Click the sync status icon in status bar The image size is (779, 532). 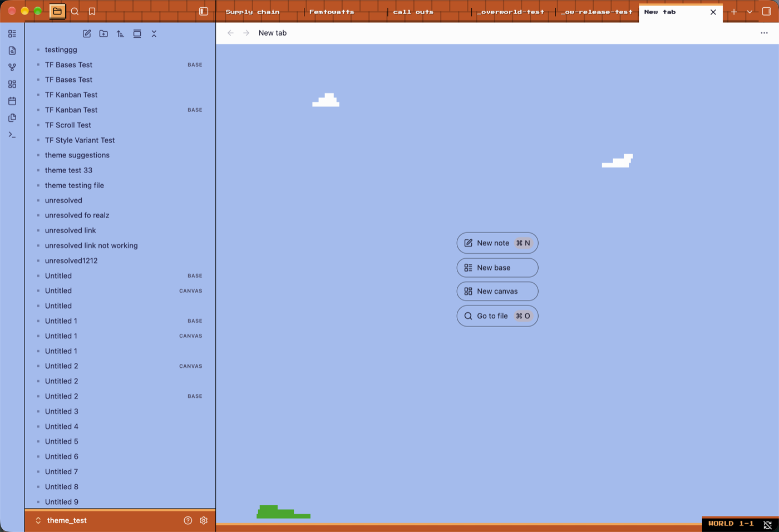[767, 524]
